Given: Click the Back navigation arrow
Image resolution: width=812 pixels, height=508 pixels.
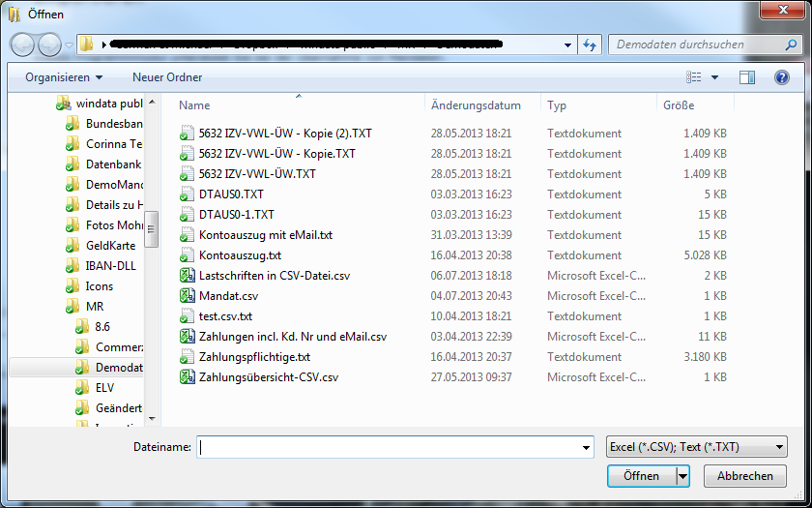Looking at the screenshot, I should tap(22, 45).
